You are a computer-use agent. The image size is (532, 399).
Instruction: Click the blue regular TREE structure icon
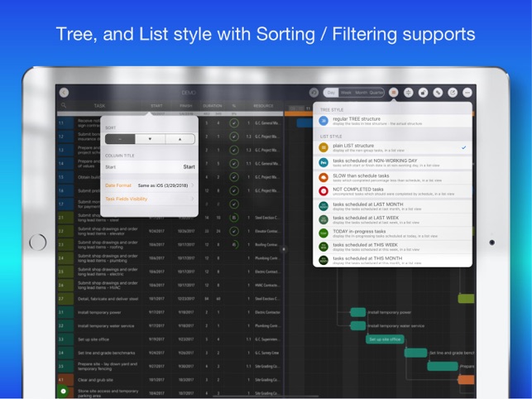click(324, 121)
